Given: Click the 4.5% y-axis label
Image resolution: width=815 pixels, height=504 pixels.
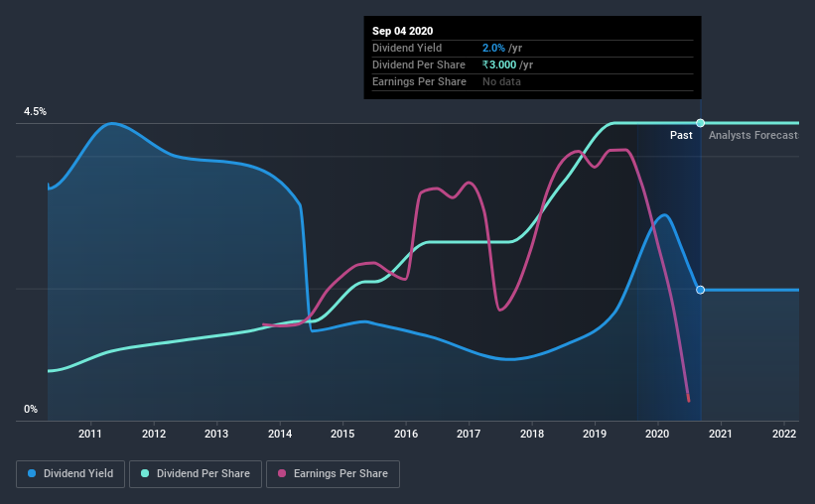Looking at the screenshot, I should (x=35, y=112).
